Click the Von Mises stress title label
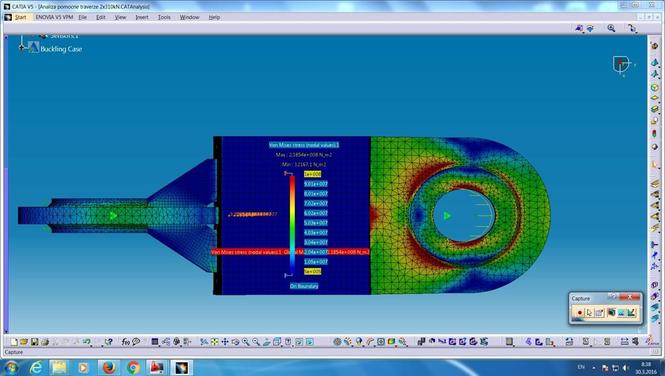Screen dimensions: 665x376 (304, 145)
